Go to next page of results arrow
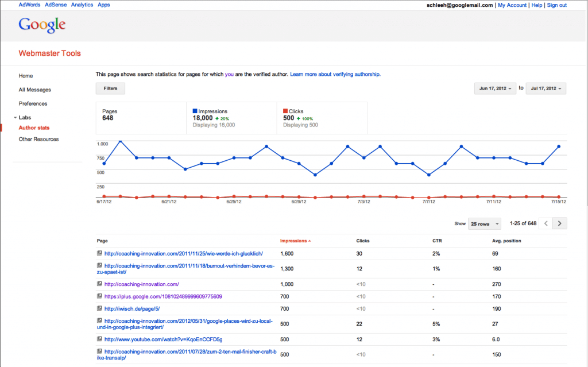Viewport: 588px width, 367px height. [x=560, y=223]
